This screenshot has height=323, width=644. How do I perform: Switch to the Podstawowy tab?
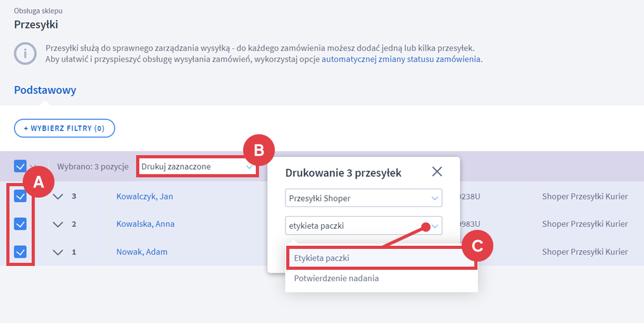click(x=45, y=90)
